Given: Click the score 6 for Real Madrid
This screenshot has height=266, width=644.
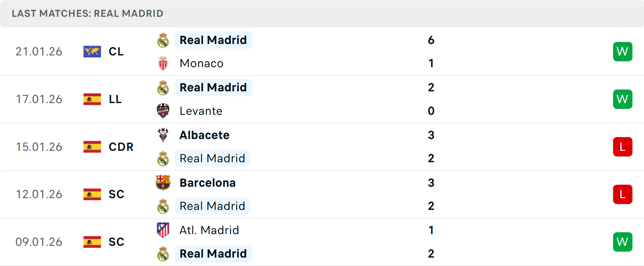Looking at the screenshot, I should (431, 40).
